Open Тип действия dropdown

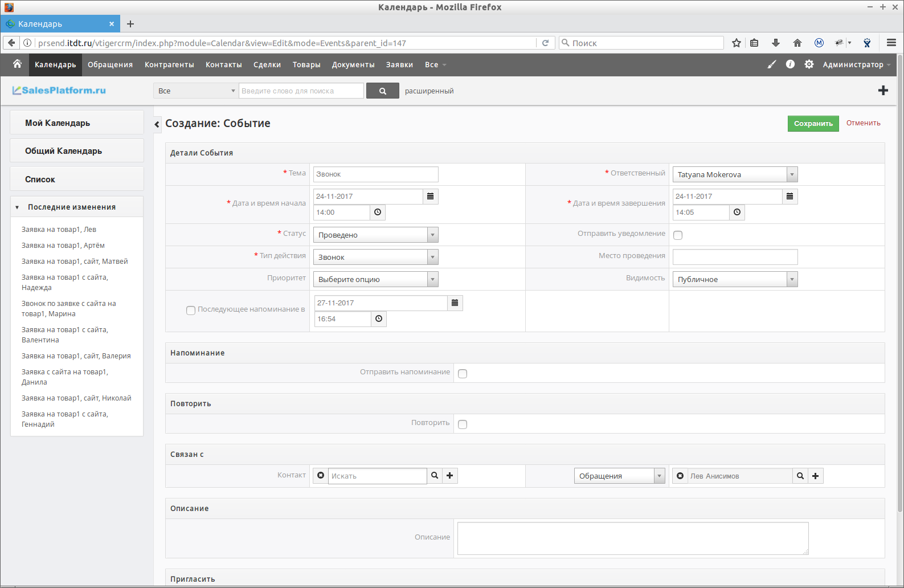point(375,257)
